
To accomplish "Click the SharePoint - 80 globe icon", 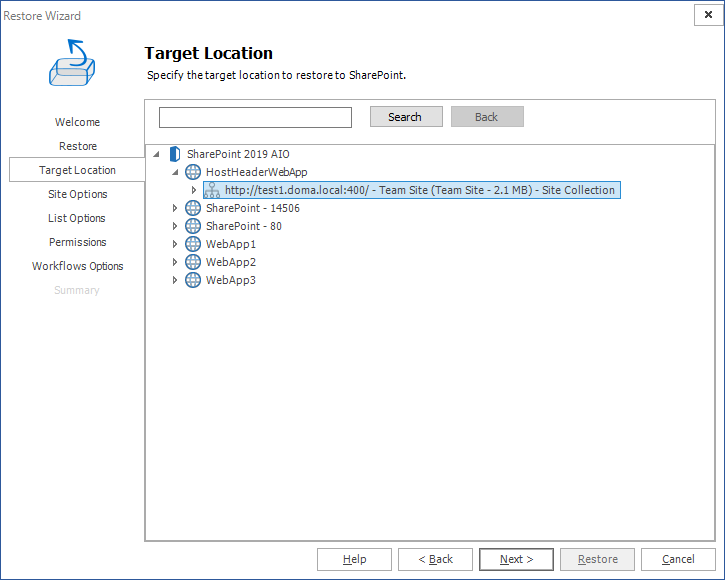I will [193, 226].
